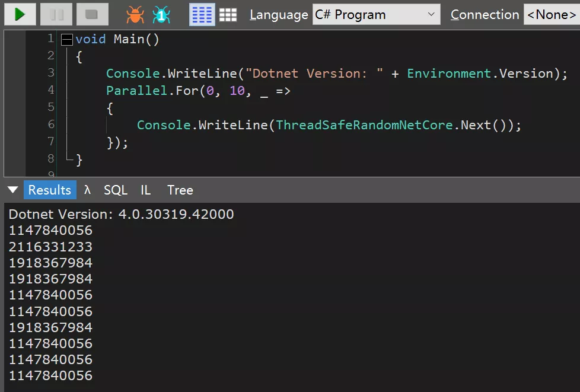Click the green Run query button

(x=20, y=14)
